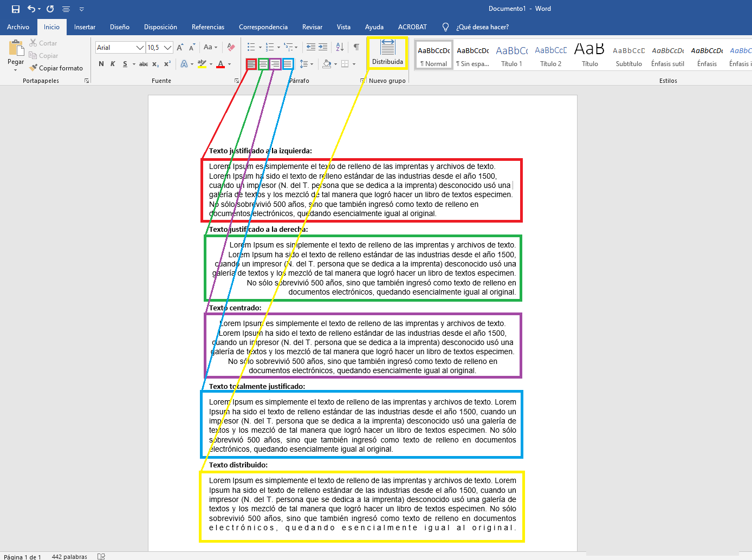
Task: Switch to the Insertar ribbon tab
Action: (84, 27)
